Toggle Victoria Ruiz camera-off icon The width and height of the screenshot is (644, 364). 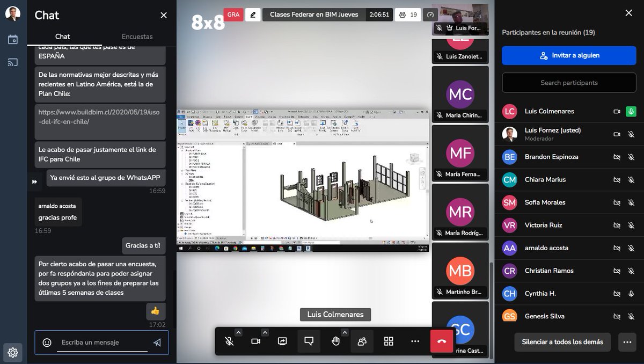pos(617,225)
